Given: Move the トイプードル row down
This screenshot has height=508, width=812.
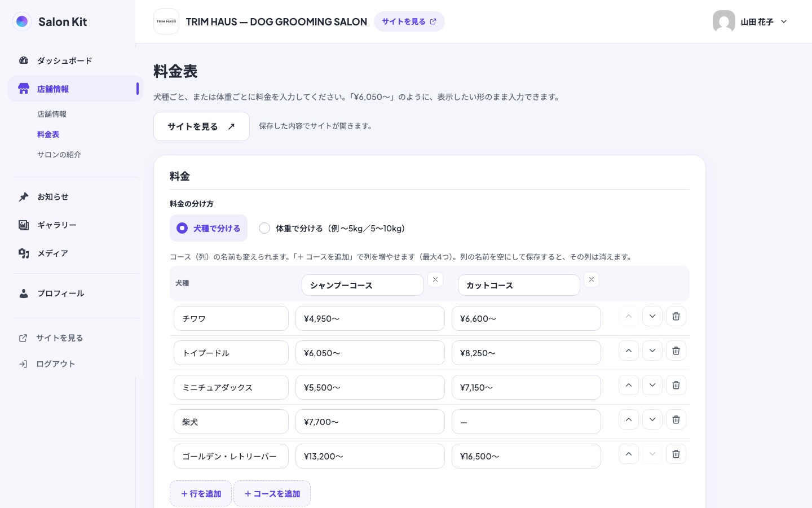Looking at the screenshot, I should (652, 351).
